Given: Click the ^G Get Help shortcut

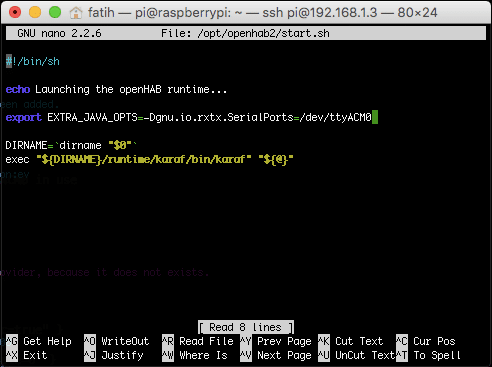Looking at the screenshot, I should pyautogui.click(x=39, y=341).
